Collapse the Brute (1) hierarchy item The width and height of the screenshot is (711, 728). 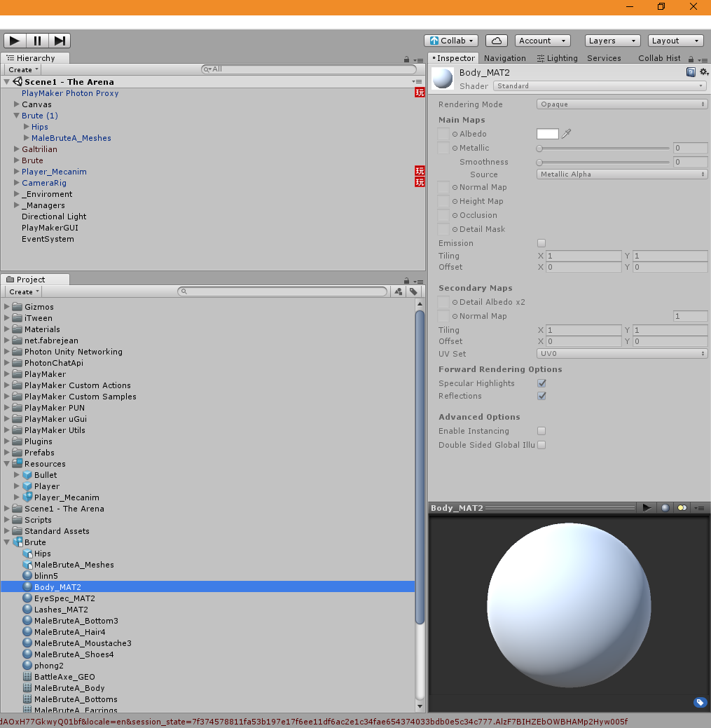tap(15, 116)
